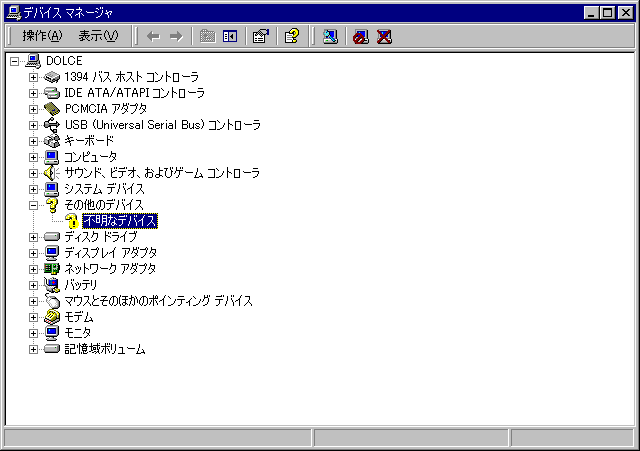This screenshot has height=451, width=640.
Task: Expand システム デバイス node
Action: [x=33, y=189]
